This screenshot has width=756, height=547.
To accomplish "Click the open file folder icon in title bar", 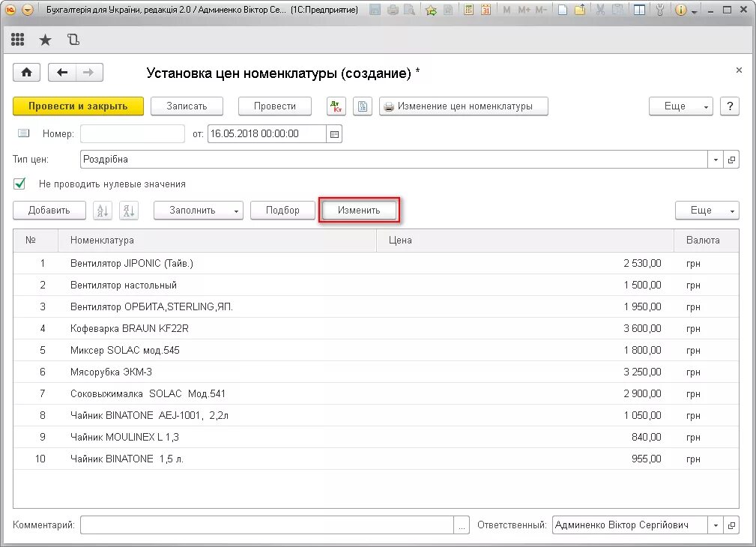I will tap(580, 10).
